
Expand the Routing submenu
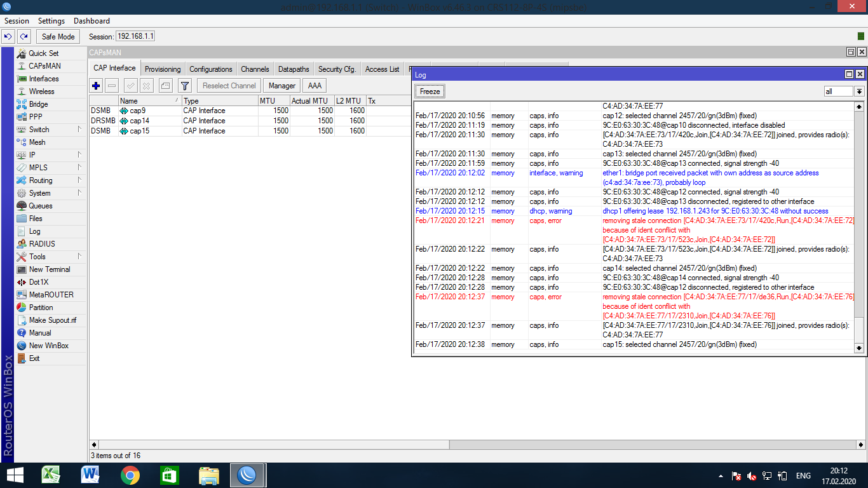51,180
